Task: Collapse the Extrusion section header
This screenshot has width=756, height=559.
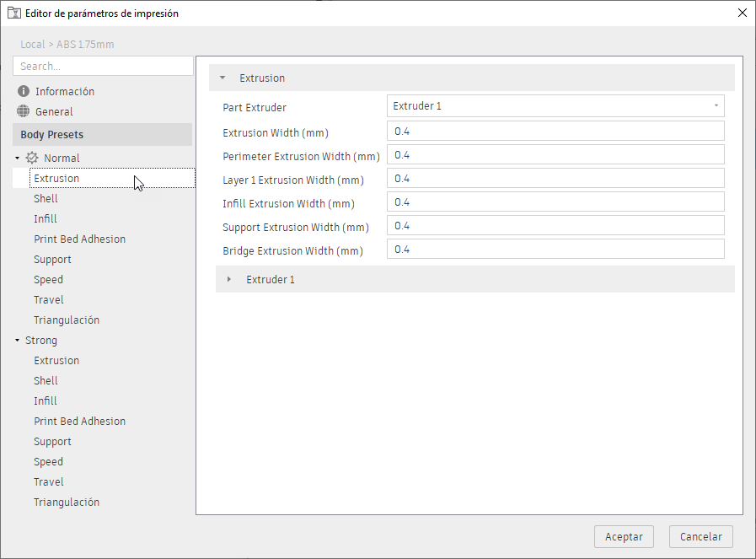Action: 223,78
